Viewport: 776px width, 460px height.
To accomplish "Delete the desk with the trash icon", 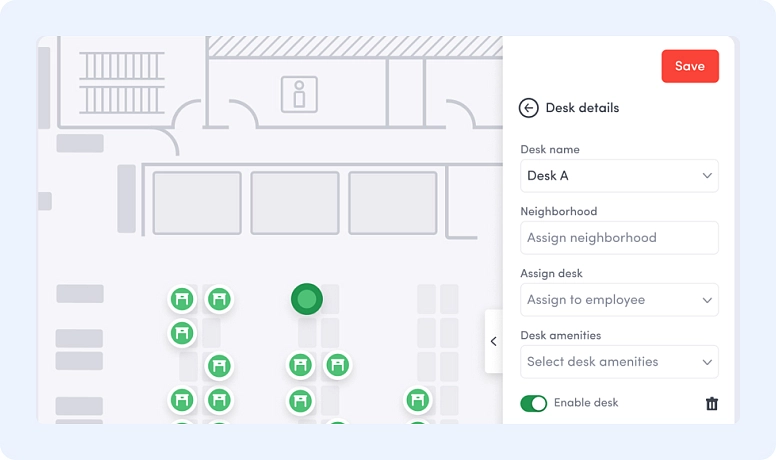I will coord(712,404).
